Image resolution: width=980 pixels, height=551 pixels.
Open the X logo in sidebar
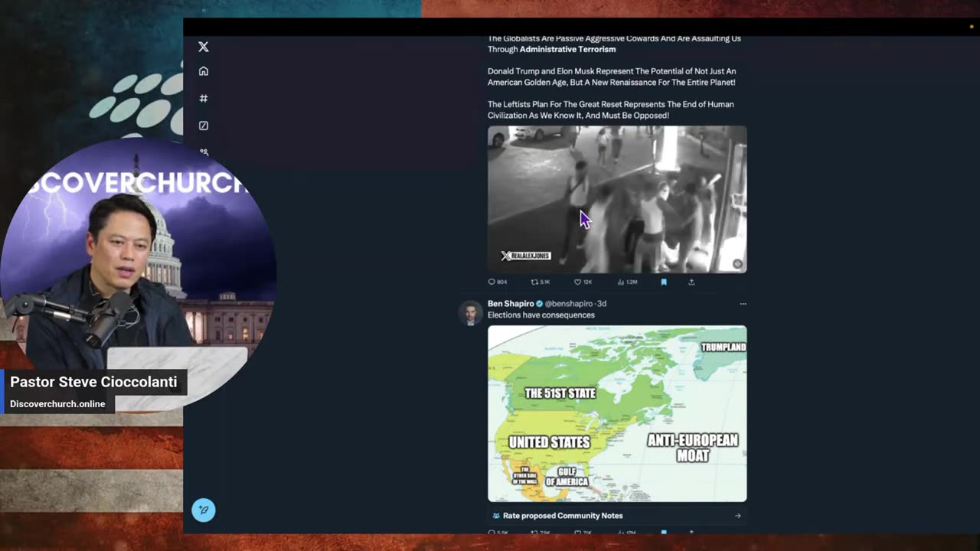(x=204, y=47)
